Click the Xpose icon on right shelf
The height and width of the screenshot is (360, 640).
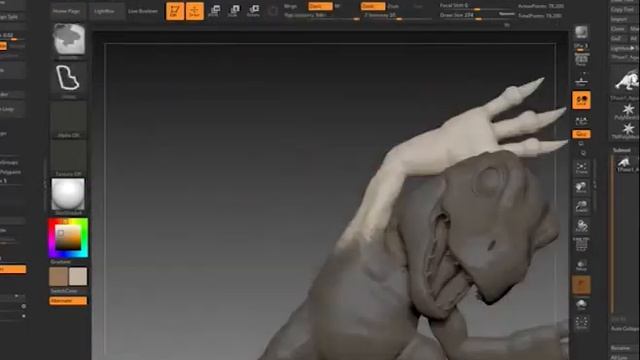pyautogui.click(x=581, y=322)
